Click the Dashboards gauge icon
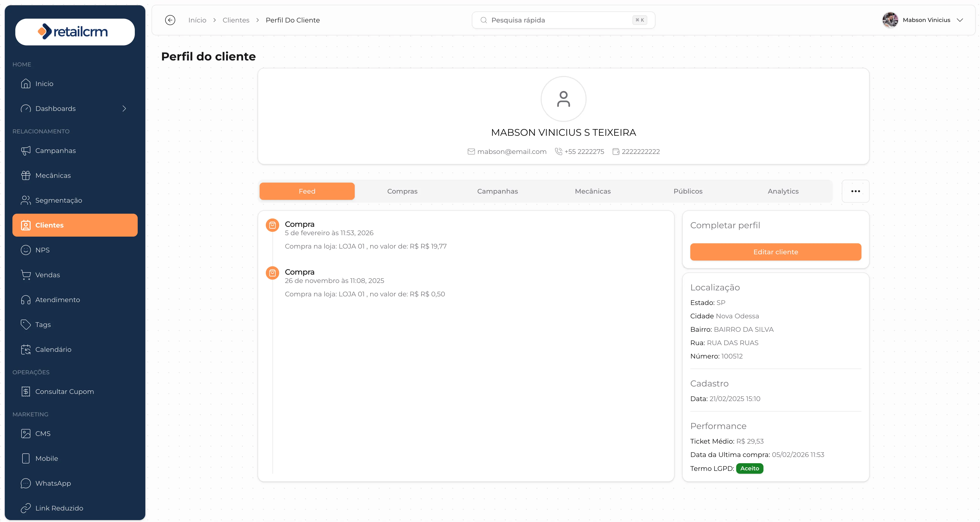This screenshot has width=980, height=522. click(26, 109)
